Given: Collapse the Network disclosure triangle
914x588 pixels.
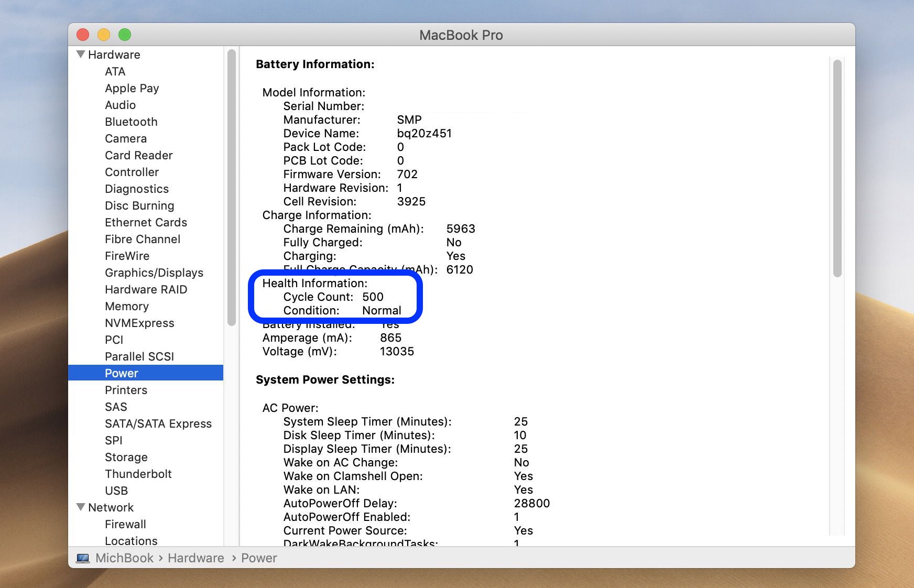Looking at the screenshot, I should coord(80,507).
